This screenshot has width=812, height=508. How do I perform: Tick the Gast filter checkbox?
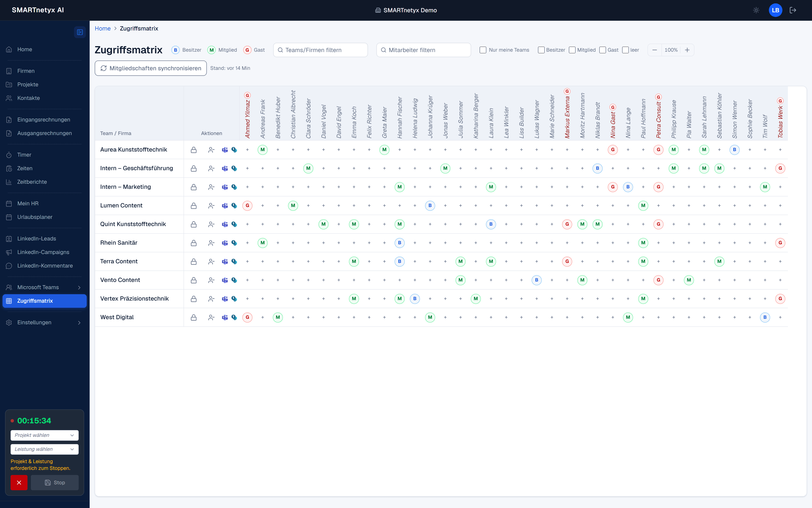603,50
